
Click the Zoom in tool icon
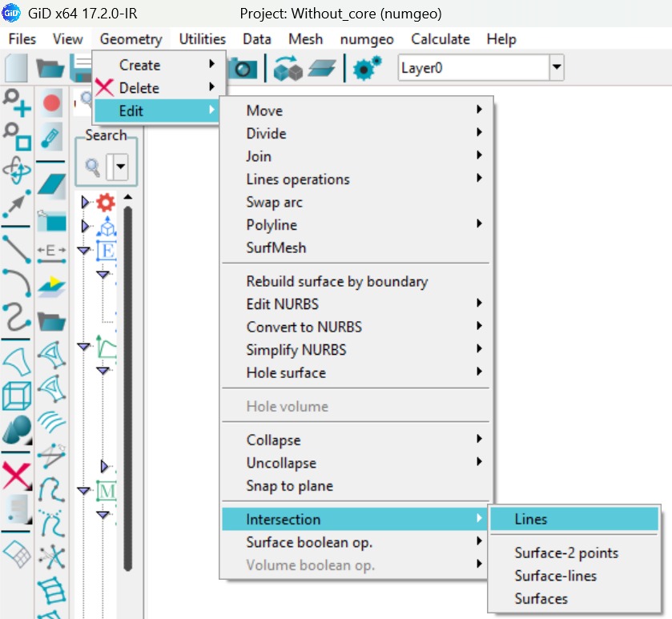[16, 104]
